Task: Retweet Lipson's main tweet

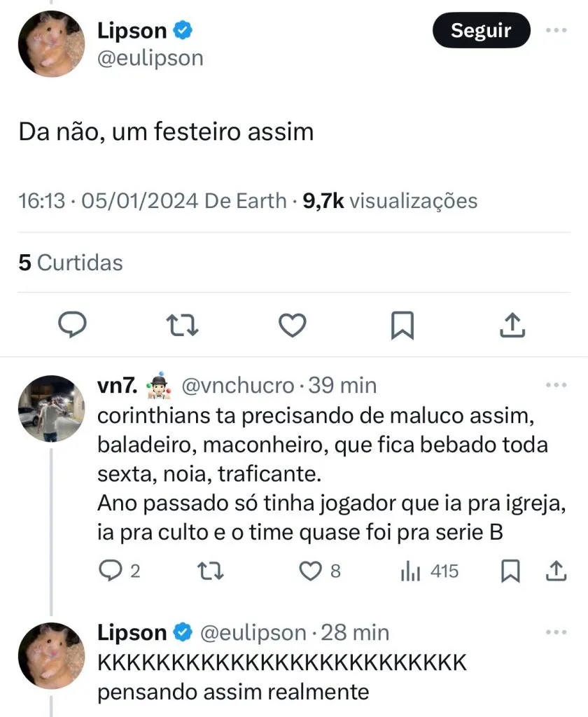Action: 182,325
